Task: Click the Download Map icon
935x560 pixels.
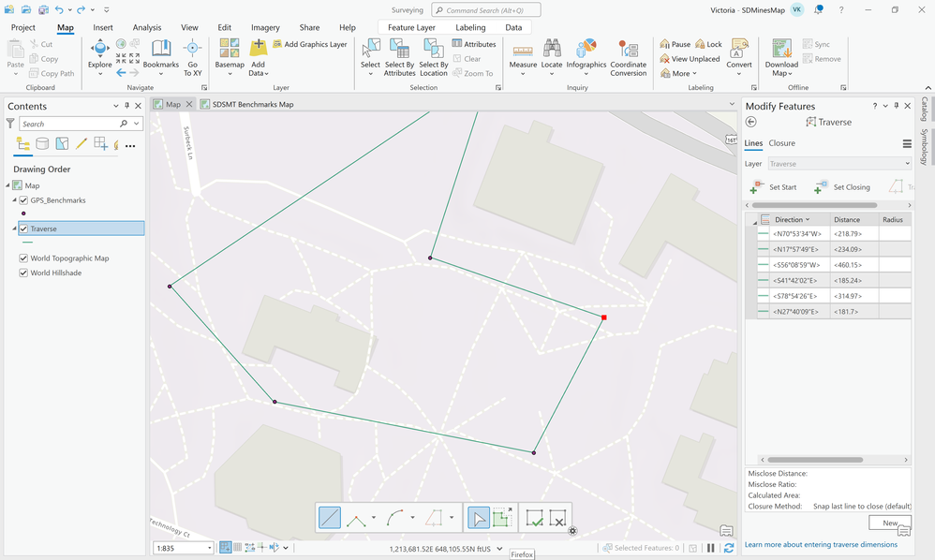Action: tap(781, 49)
